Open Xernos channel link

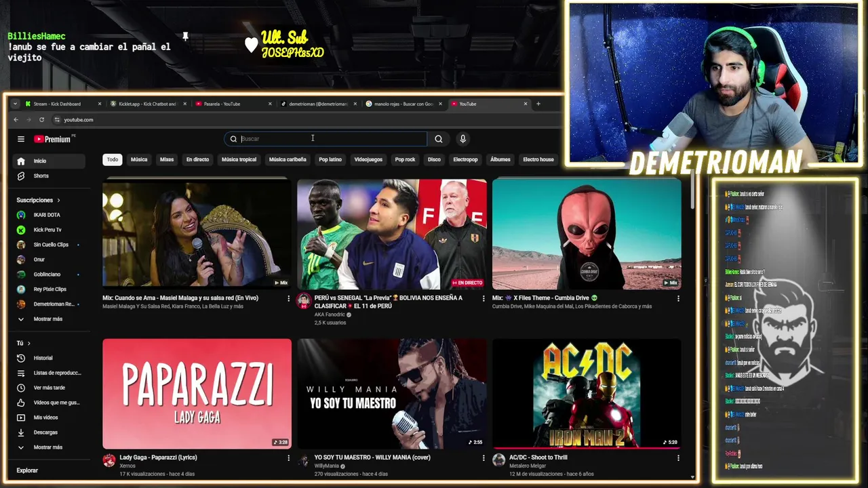[x=127, y=466]
